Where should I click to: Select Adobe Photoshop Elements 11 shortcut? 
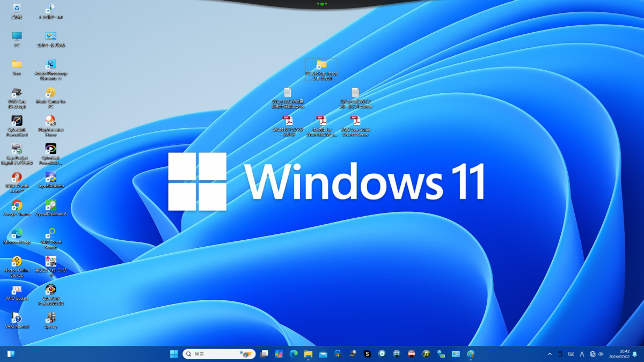coord(50,70)
